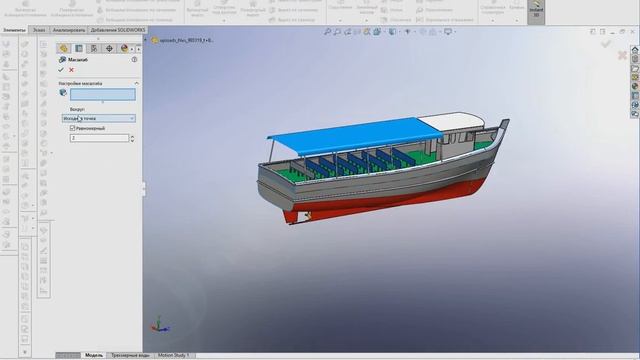Click the bodies-to-scale selection box

102,95
